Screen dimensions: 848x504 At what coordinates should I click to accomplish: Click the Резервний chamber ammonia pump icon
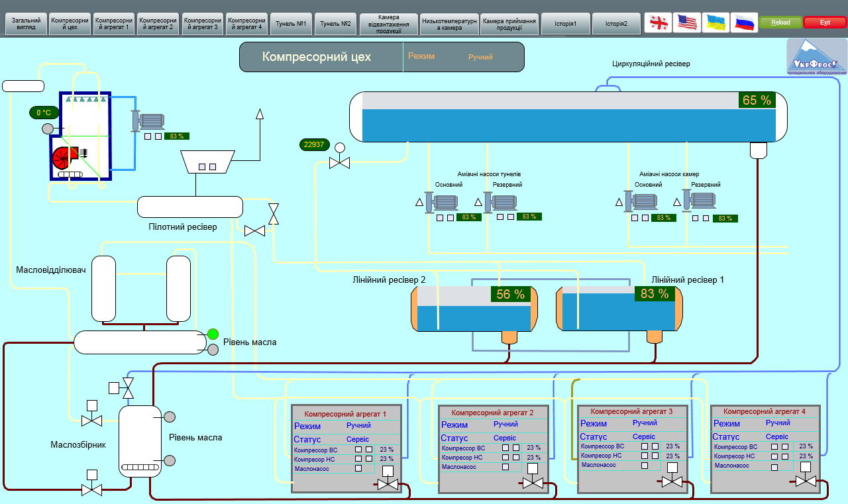(700, 201)
